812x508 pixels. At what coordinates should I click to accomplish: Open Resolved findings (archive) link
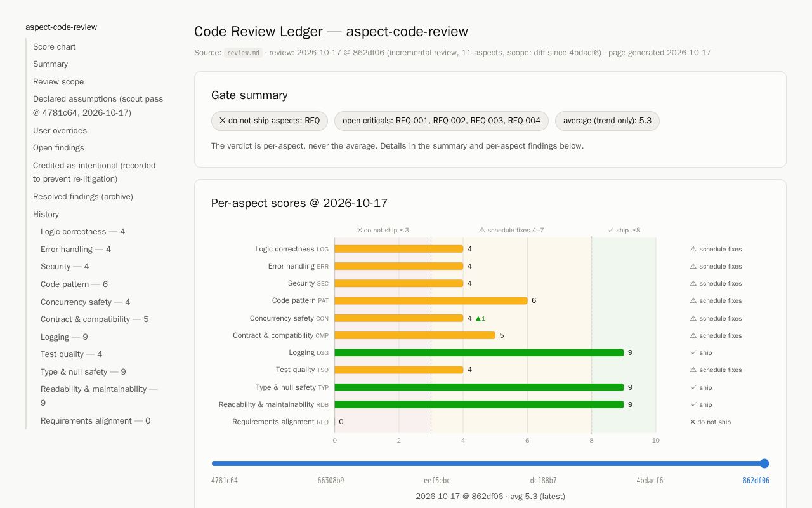coord(83,197)
